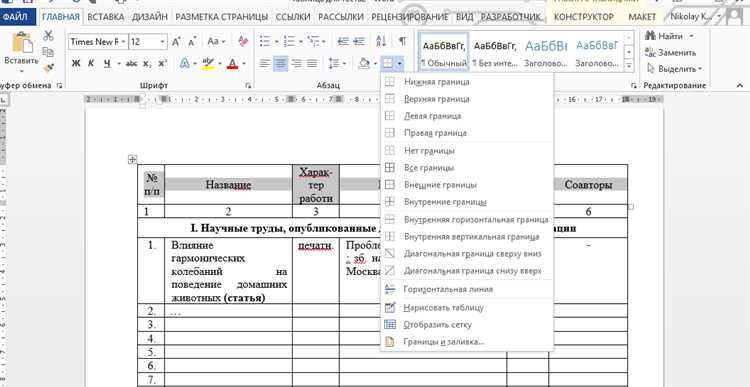Image resolution: width=750 pixels, height=387 pixels.
Task: Toggle bold Ж formatting
Action: pos(76,63)
